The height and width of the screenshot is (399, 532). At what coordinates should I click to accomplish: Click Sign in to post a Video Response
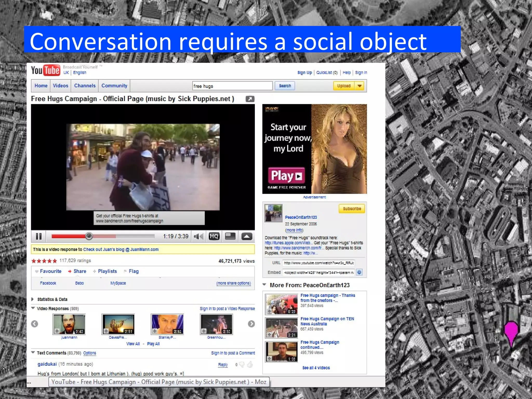tap(227, 309)
